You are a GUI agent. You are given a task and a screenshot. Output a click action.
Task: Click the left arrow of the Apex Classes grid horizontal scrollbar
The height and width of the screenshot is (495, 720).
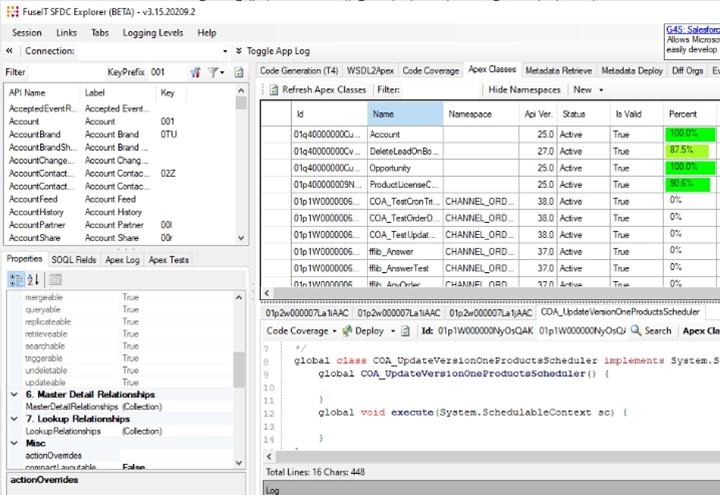point(267,292)
